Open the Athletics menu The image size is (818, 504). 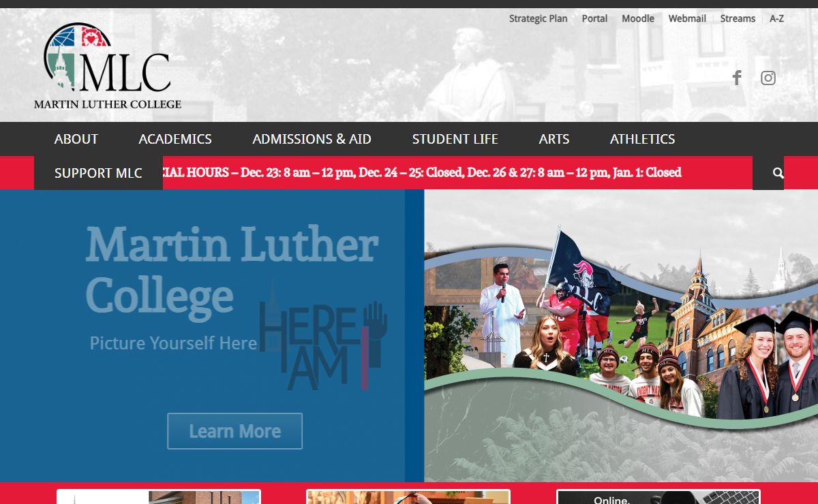[x=643, y=139]
